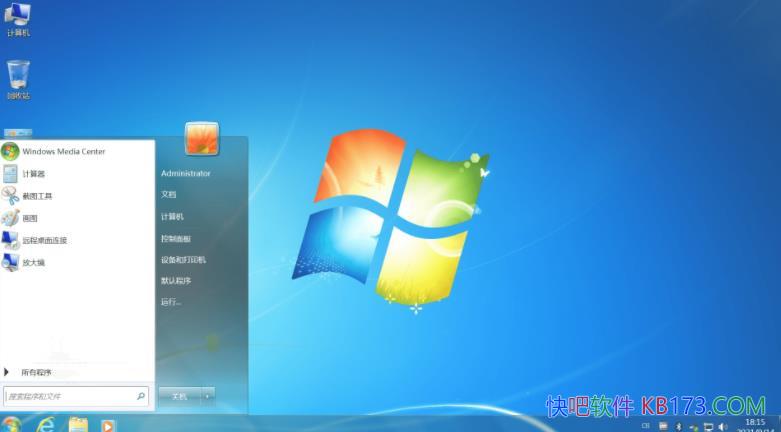Open the Snipping Tool (截图工具)
Viewport: 781px width, 432px height.
(x=37, y=196)
